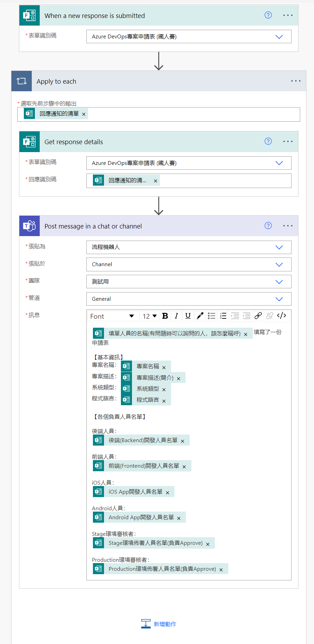The height and width of the screenshot is (644, 314).
Task: Open the font size 12 dropdown
Action: click(150, 316)
